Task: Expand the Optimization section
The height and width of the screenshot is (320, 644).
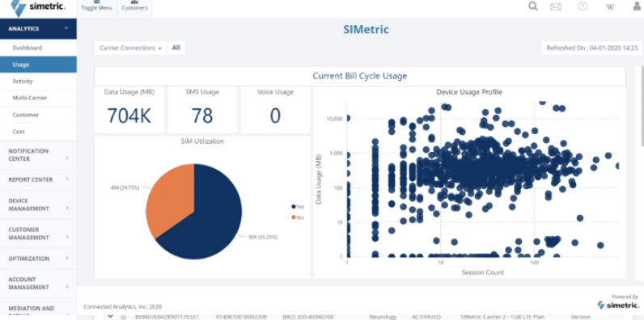Action: click(x=38, y=259)
